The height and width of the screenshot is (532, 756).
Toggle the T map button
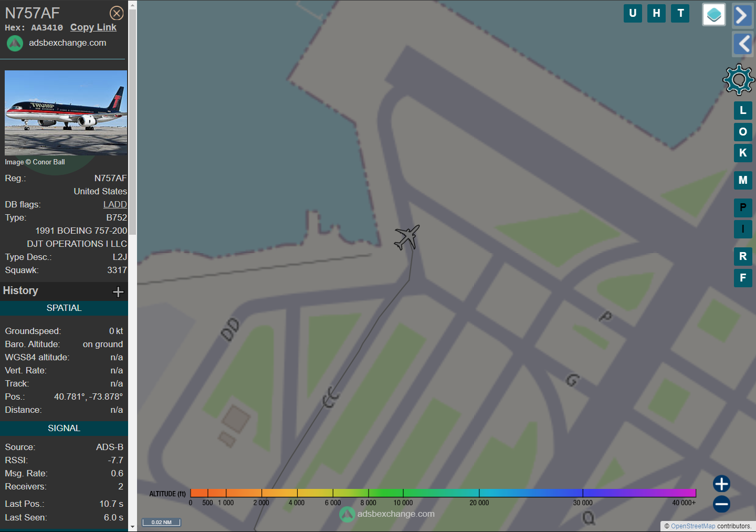[680, 13]
